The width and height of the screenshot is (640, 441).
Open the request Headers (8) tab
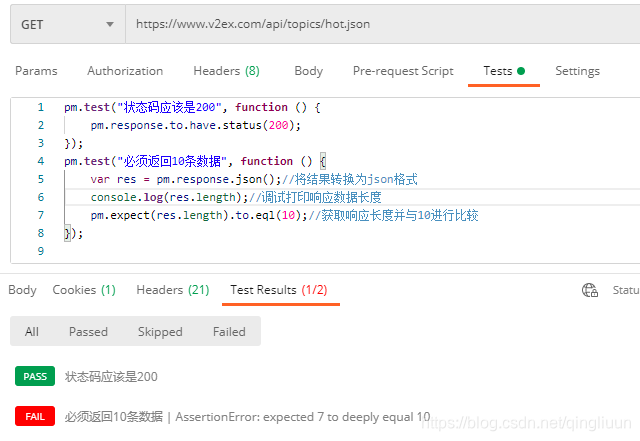point(227,71)
